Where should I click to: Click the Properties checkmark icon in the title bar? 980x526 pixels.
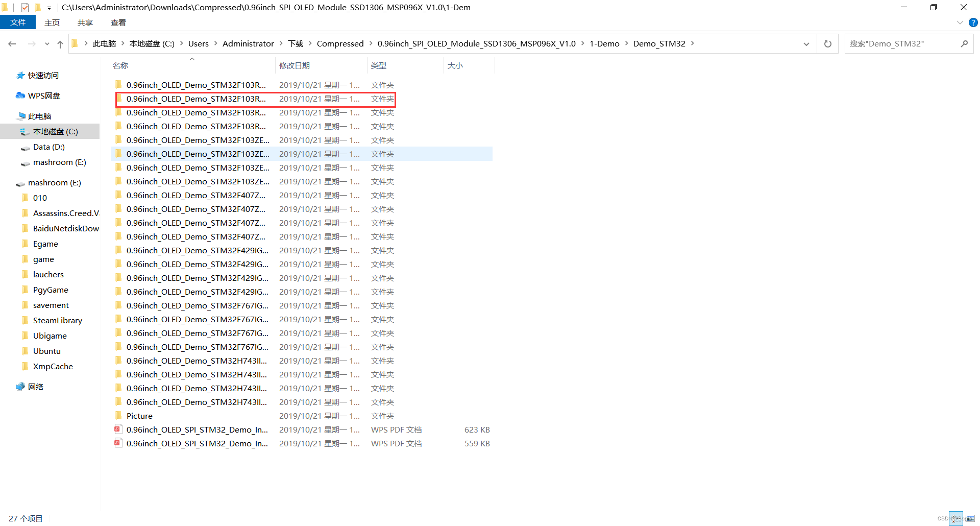[24, 7]
